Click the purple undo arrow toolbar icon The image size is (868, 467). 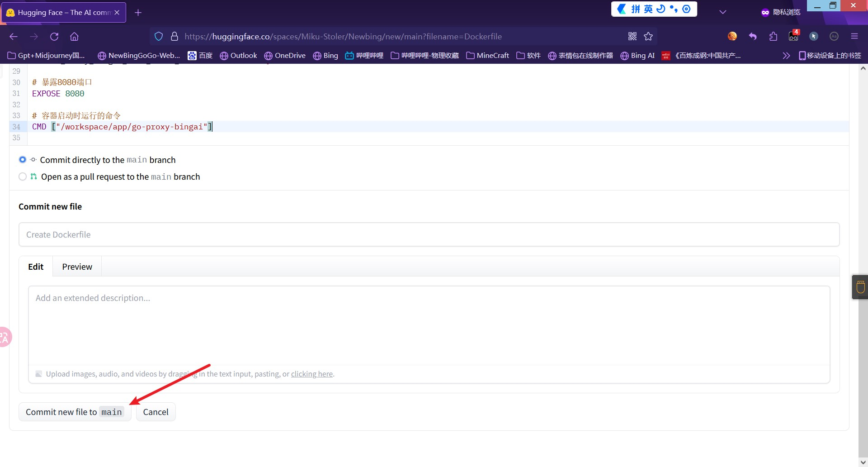click(753, 37)
